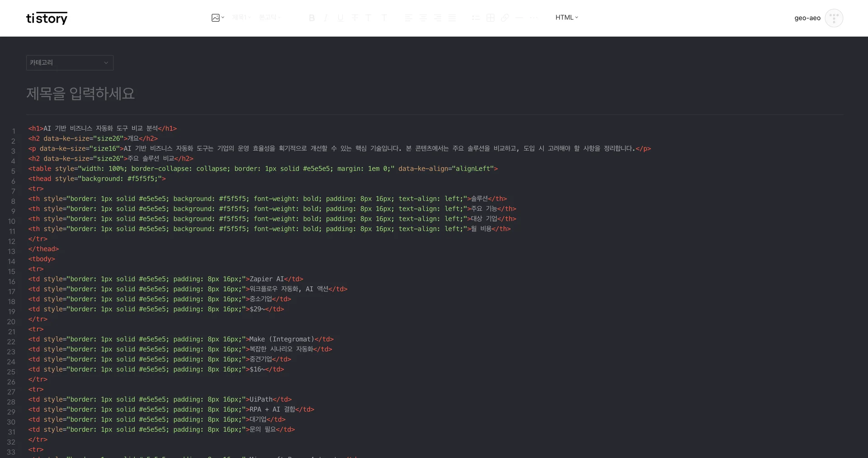Expand the 카테고리 category dropdown
868x458 pixels.
(x=70, y=62)
